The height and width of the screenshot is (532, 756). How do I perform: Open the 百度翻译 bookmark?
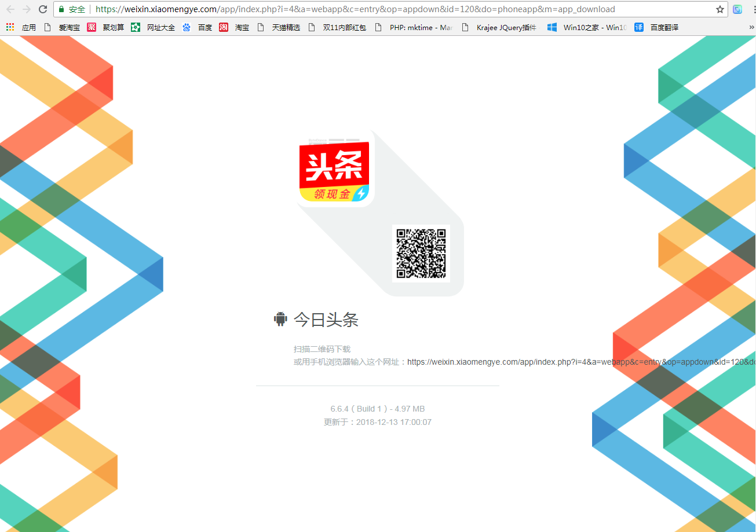656,27
